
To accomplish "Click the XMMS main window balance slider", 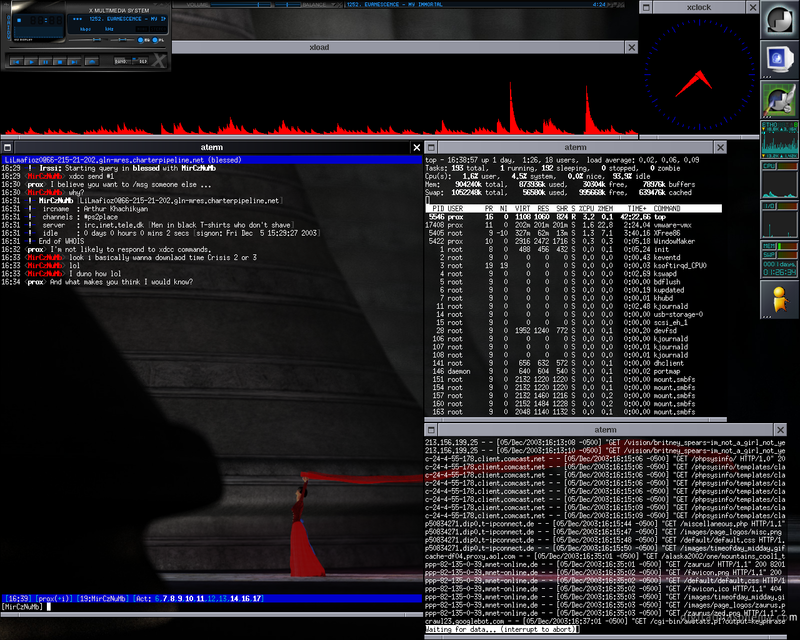I will (122, 40).
